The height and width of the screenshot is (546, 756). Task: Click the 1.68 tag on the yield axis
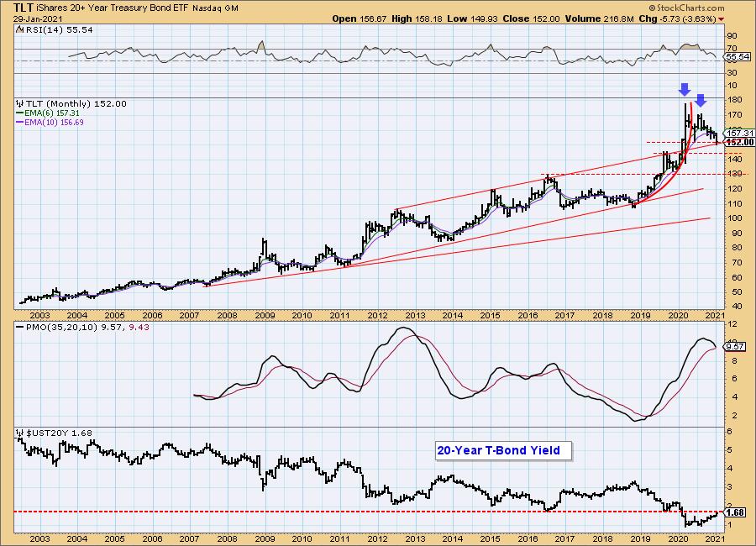735,512
